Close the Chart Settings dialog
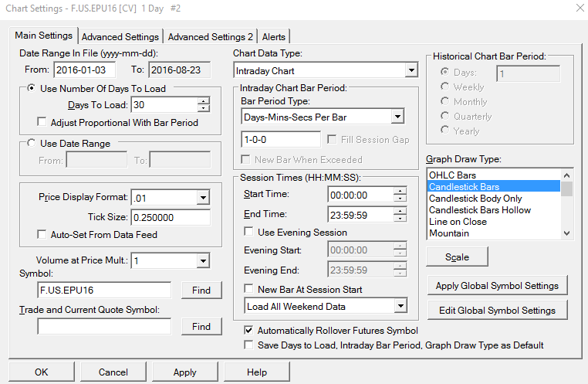This screenshot has height=384, width=588. (580, 8)
